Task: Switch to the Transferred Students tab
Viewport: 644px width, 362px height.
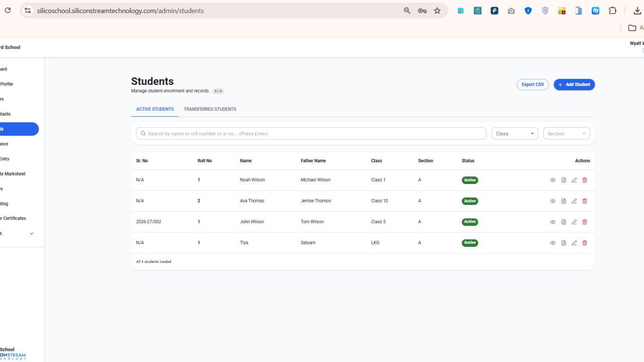Action: click(x=210, y=109)
